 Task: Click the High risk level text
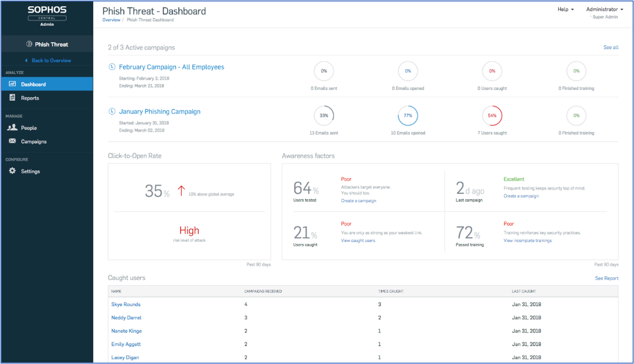189,231
